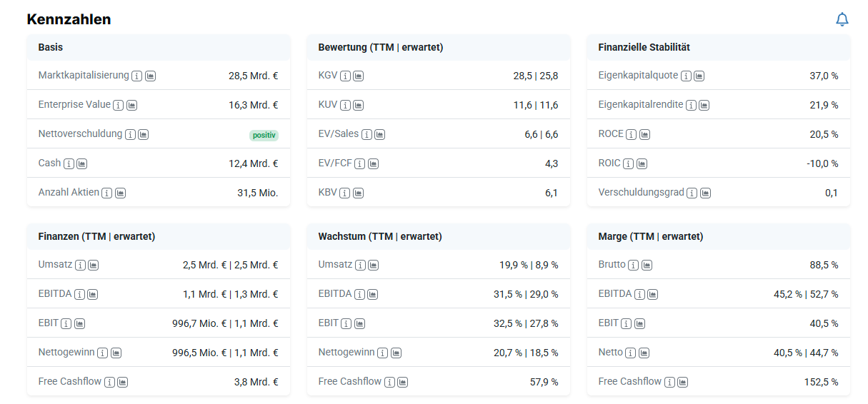Open info icon next to Marktkapitalisierung

tap(137, 76)
